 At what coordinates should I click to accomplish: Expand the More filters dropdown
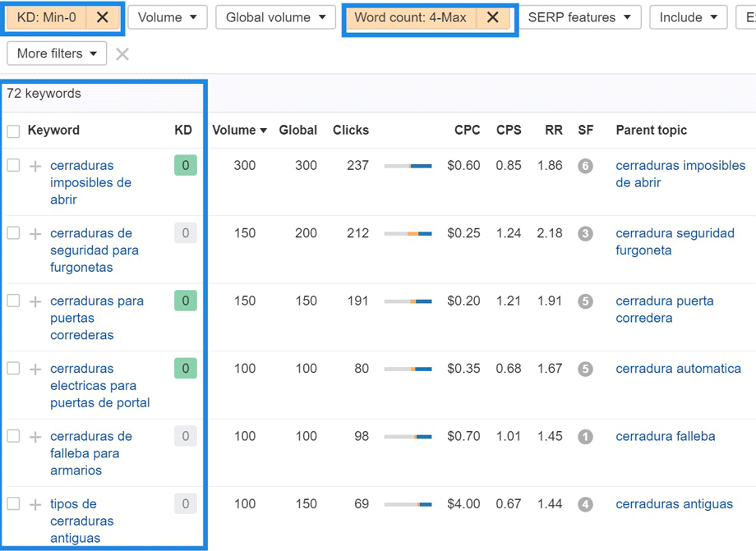57,54
